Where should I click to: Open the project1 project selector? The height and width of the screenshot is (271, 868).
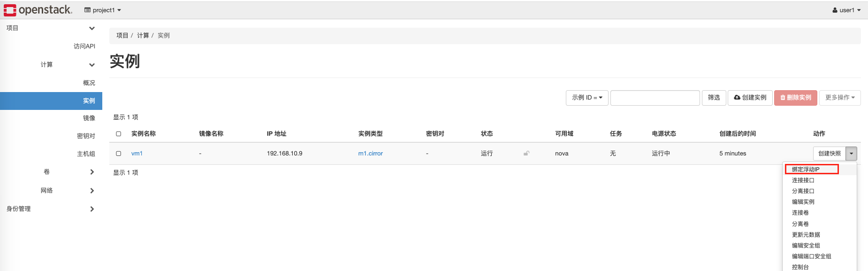point(103,10)
